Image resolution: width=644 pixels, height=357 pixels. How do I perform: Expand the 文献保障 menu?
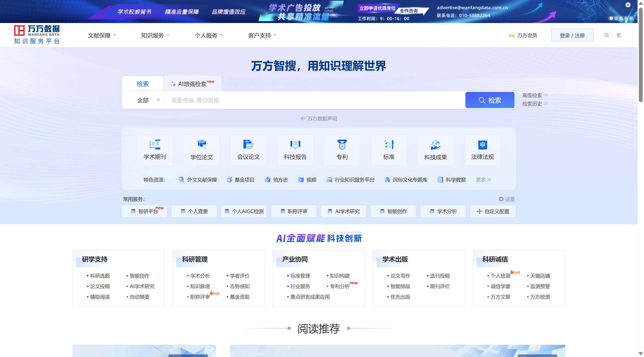point(102,35)
